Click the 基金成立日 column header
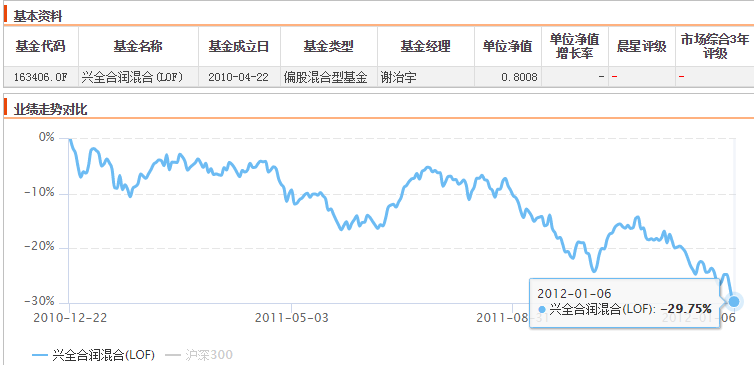The width and height of the screenshot is (754, 365). [x=239, y=46]
